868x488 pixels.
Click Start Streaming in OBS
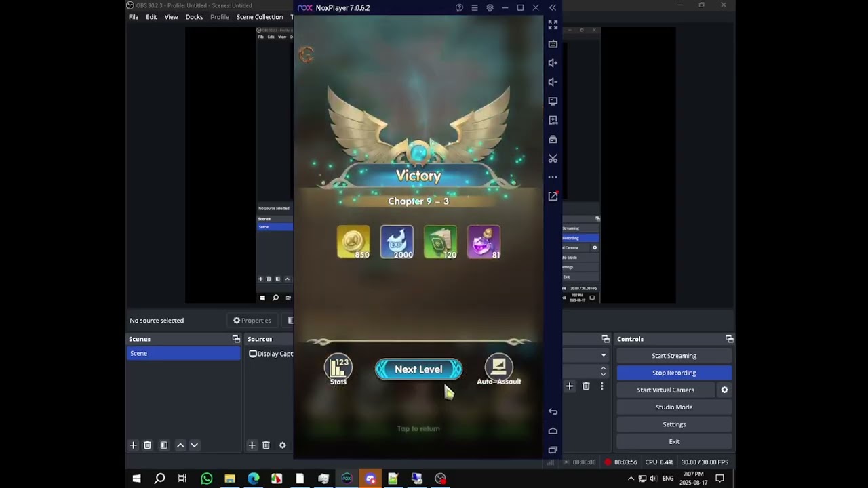pos(674,356)
